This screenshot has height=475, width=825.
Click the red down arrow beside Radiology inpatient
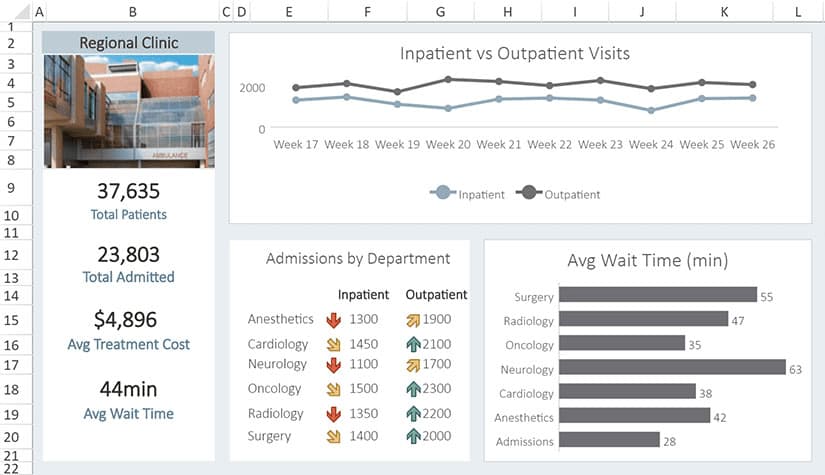tap(334, 413)
